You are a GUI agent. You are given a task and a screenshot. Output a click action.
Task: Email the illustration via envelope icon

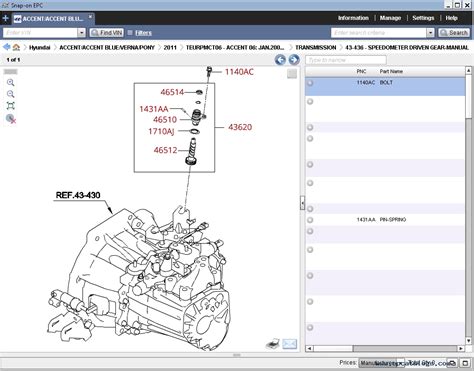pyautogui.click(x=289, y=344)
